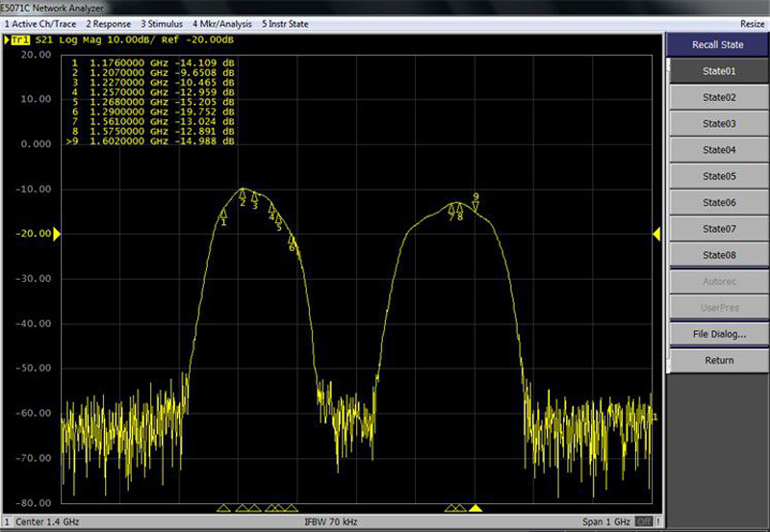Recall State08 from the softkey panel
Image resolution: width=770 pixels, height=532 pixels.
click(x=719, y=255)
